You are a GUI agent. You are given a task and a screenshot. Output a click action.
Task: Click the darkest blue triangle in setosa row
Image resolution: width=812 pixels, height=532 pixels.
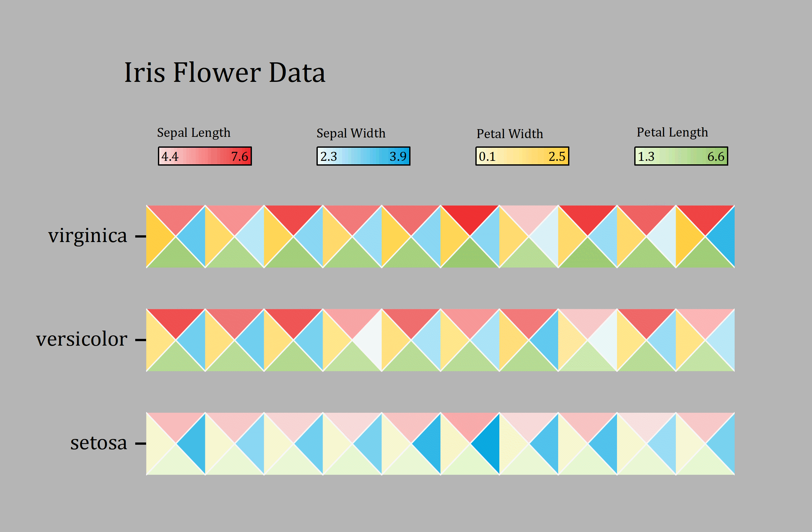tap(489, 444)
